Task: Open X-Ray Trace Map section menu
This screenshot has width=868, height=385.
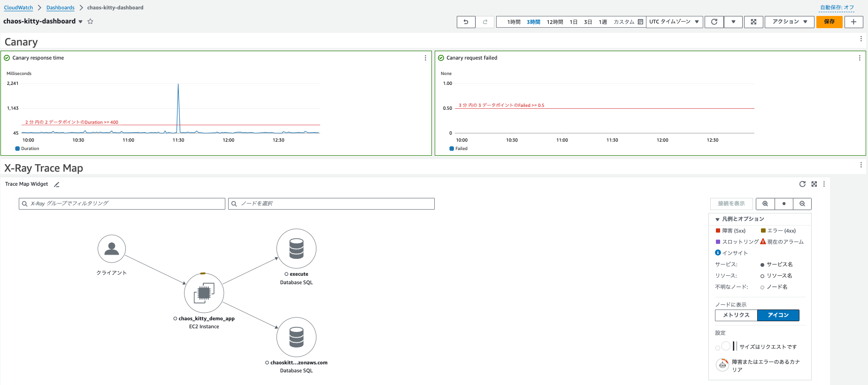Action: click(861, 165)
